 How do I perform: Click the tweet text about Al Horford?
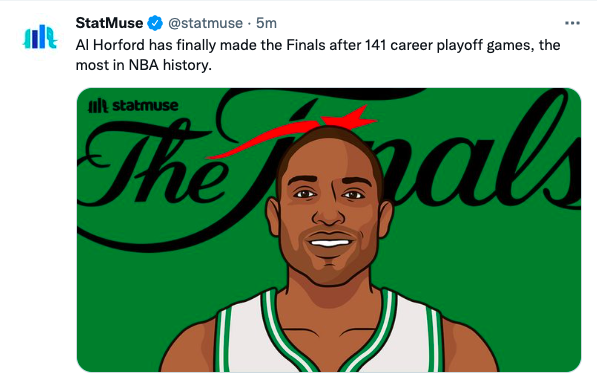tap(318, 55)
